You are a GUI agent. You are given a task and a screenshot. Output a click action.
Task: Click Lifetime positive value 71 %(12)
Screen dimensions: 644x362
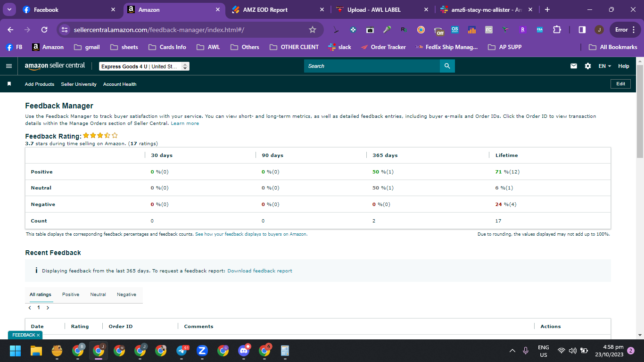[x=508, y=172]
